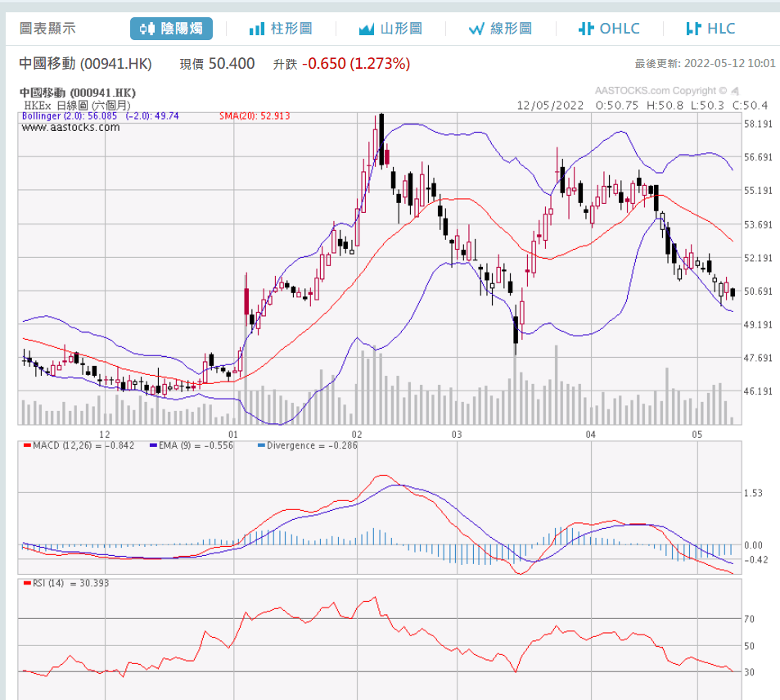Click the H:50.8 high price readout
This screenshot has height=700, width=780.
point(665,106)
